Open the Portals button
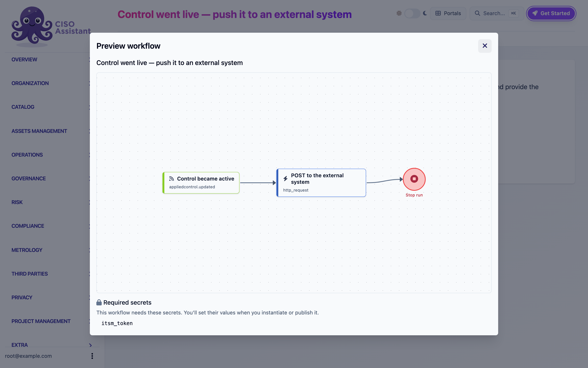Viewport: 588px width, 368px height. (448, 13)
